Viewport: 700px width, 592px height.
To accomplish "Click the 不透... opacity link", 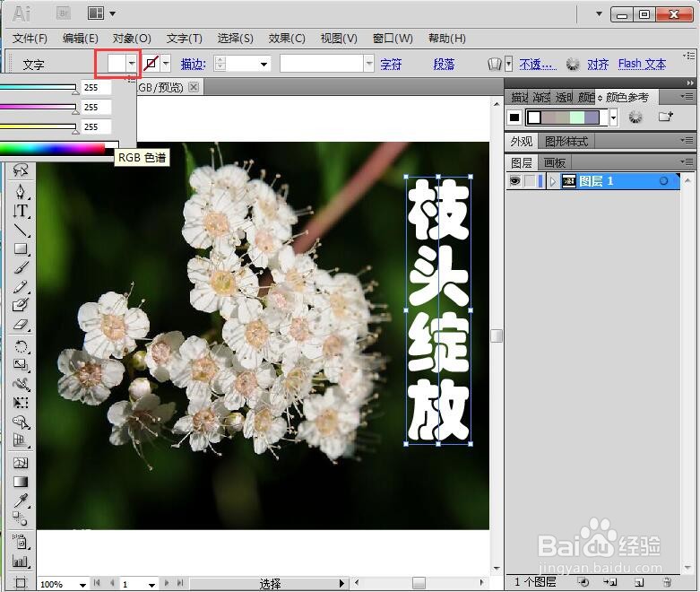I will pyautogui.click(x=538, y=65).
